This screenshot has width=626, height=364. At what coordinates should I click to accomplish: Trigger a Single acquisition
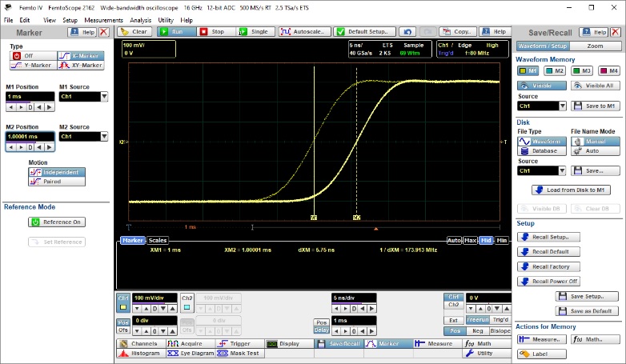click(x=255, y=32)
